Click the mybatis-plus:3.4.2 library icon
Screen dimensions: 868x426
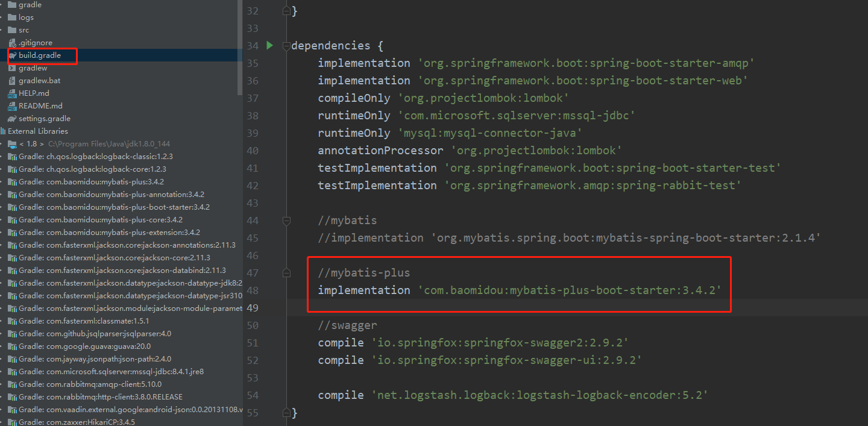coord(12,182)
